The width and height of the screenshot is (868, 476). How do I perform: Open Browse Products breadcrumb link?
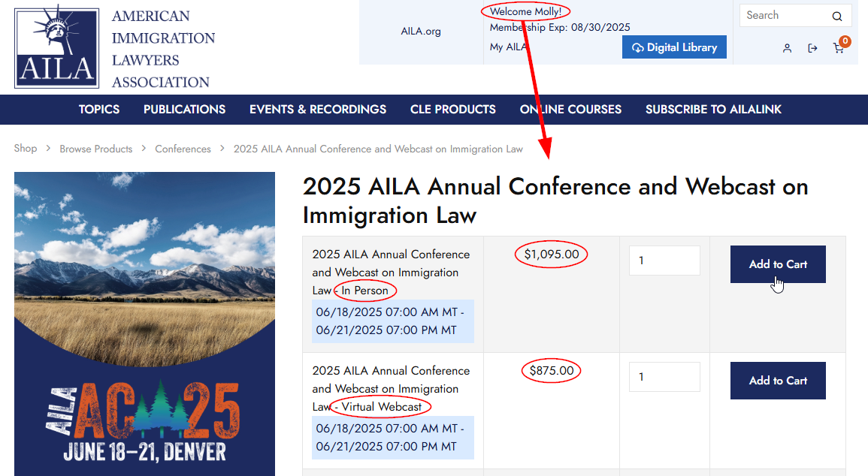[x=96, y=149]
